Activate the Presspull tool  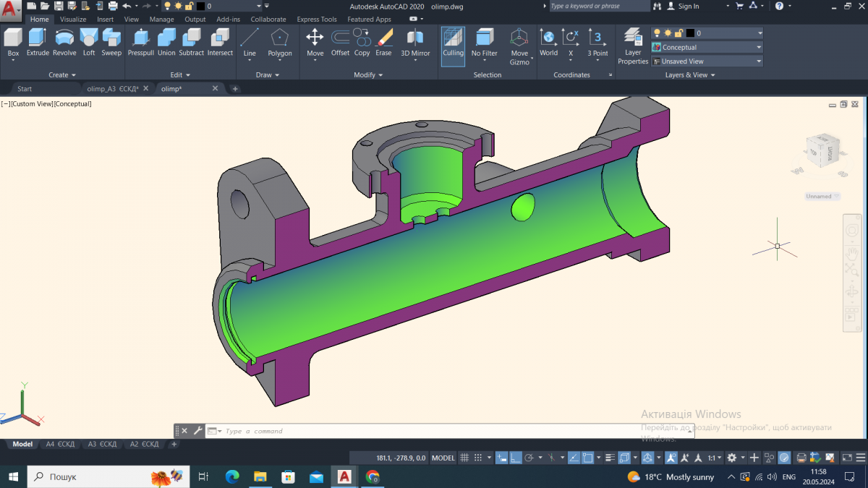140,42
